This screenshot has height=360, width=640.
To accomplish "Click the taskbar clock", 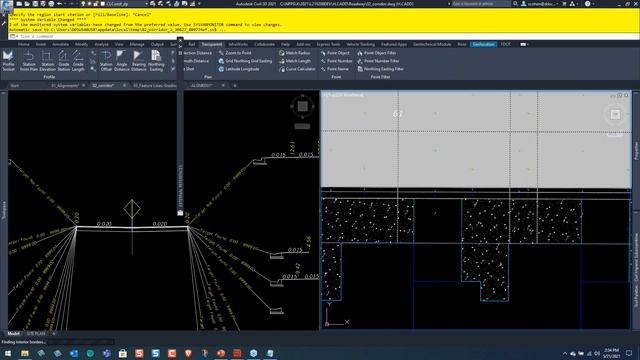I will 611,353.
